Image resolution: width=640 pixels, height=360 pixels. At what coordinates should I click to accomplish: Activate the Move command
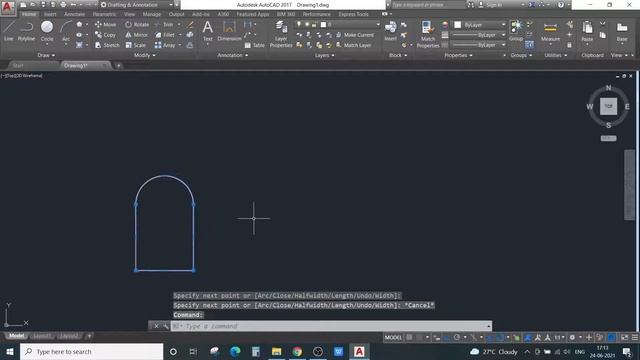pyautogui.click(x=105, y=24)
